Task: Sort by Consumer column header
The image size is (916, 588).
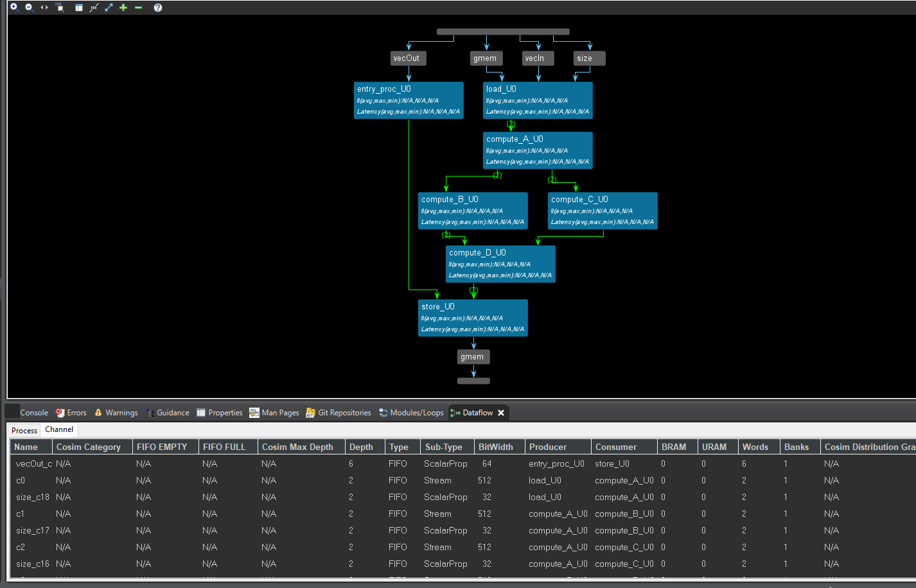Action: (624, 447)
